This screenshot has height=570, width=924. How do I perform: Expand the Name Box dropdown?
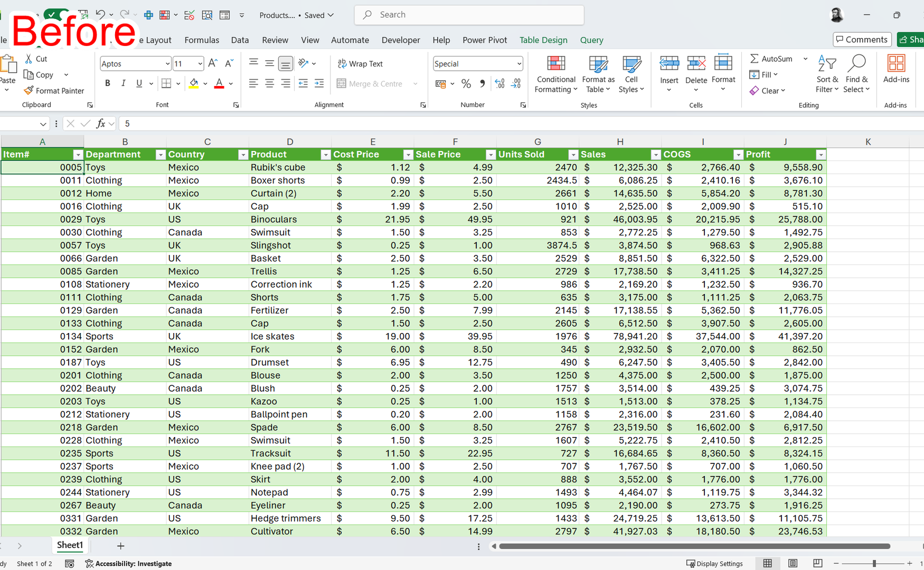coord(43,124)
